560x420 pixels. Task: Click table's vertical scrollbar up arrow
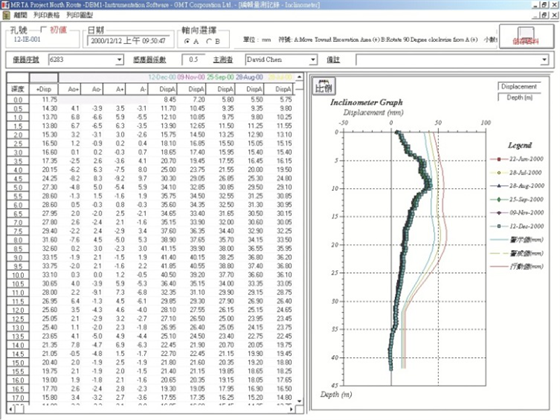300,77
